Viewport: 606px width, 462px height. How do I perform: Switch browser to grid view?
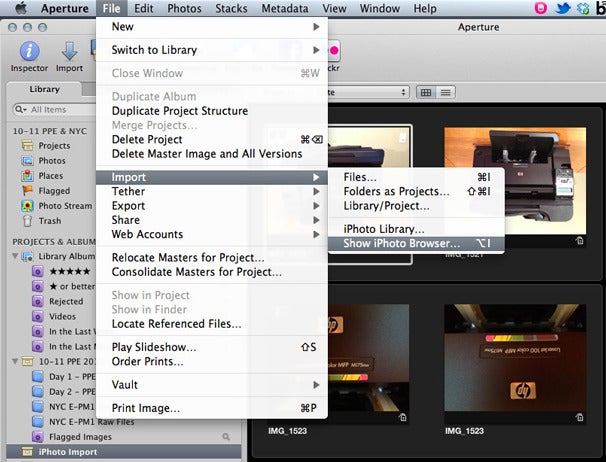(426, 92)
